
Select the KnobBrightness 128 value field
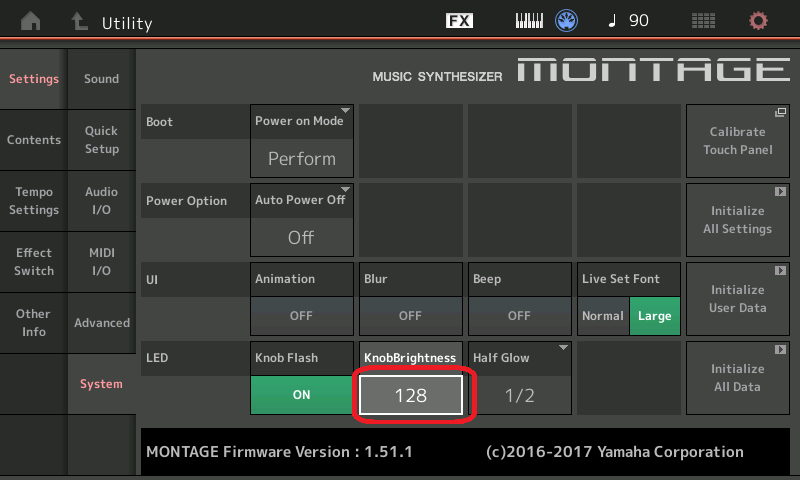tap(411, 395)
